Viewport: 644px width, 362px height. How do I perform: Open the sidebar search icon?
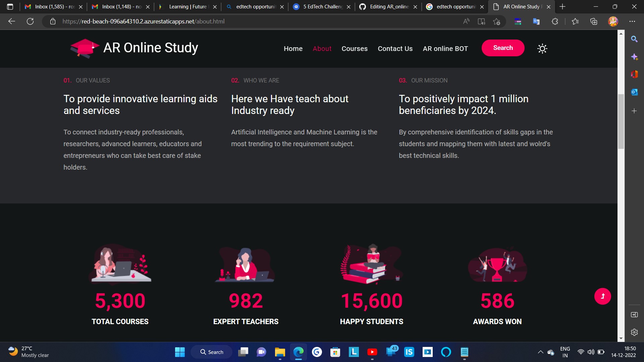[635, 39]
